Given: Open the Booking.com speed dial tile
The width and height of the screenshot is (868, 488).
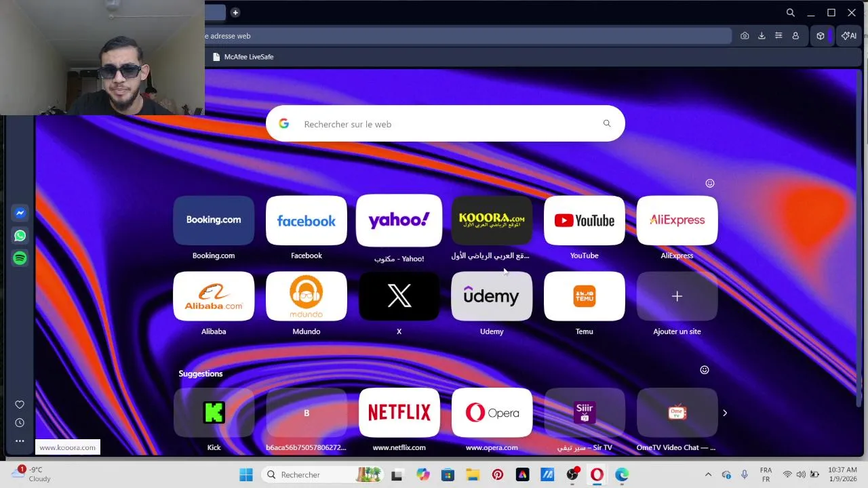Looking at the screenshot, I should 214,220.
